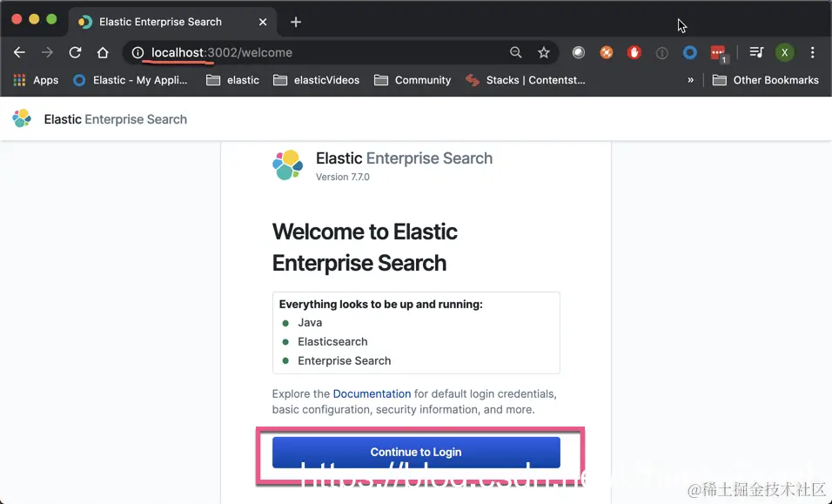Open the elasticVideos bookmark folder

point(316,80)
